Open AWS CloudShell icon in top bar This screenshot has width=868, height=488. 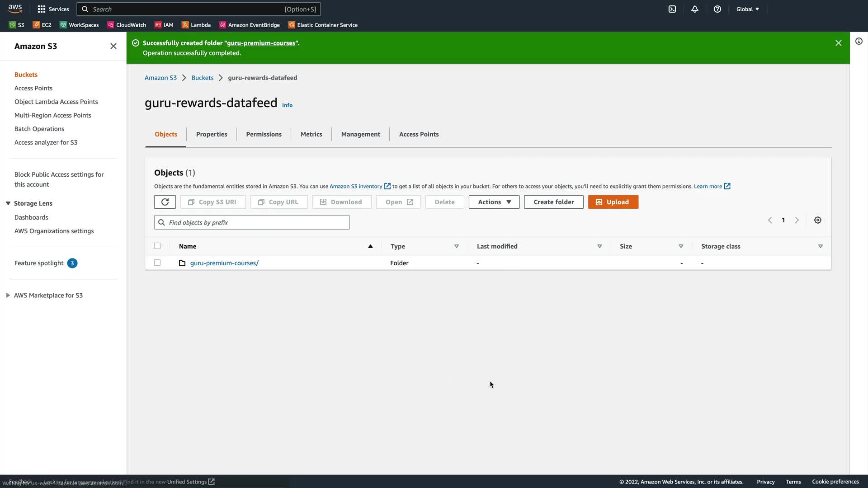tap(672, 9)
